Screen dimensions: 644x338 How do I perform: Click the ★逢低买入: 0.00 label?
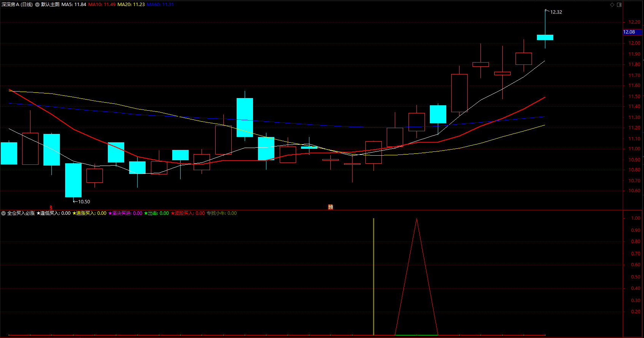click(53, 213)
